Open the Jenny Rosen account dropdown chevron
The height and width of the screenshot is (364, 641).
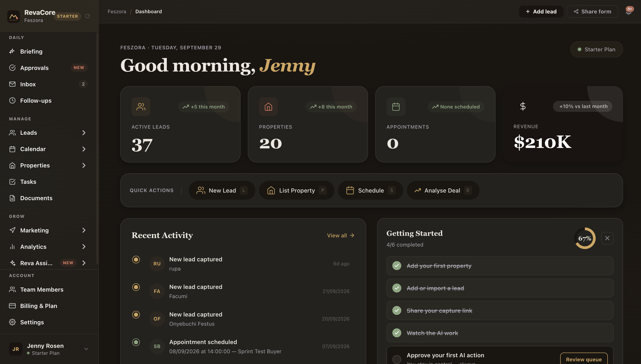click(x=86, y=349)
